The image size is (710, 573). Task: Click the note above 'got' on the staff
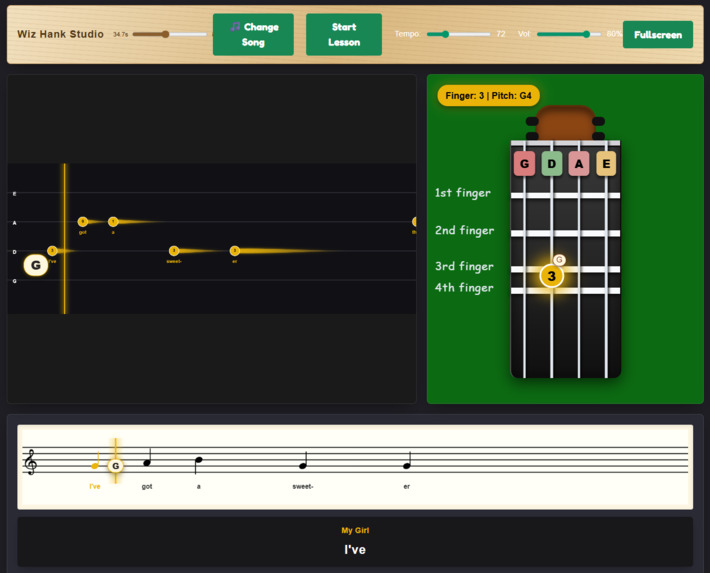pos(147,458)
